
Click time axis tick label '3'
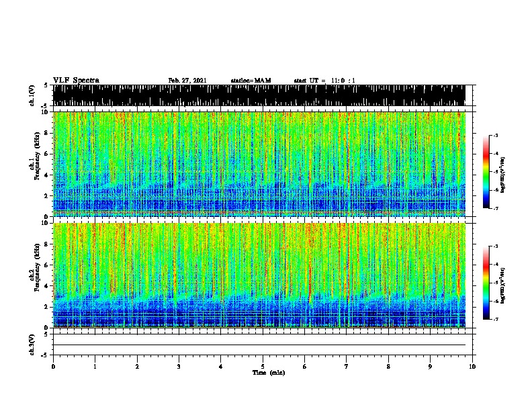click(179, 367)
